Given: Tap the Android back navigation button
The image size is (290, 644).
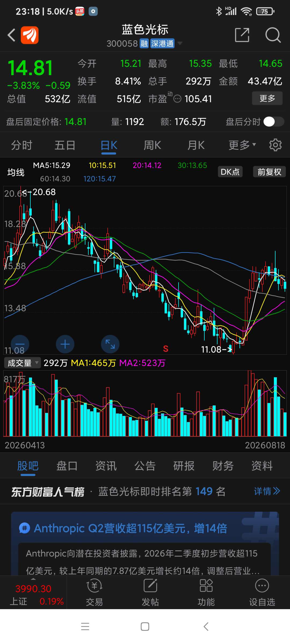Looking at the screenshot, I should coord(206,627).
